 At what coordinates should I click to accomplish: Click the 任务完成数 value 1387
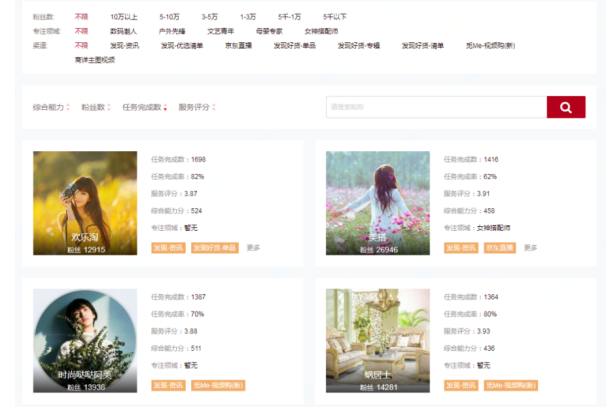coord(198,297)
